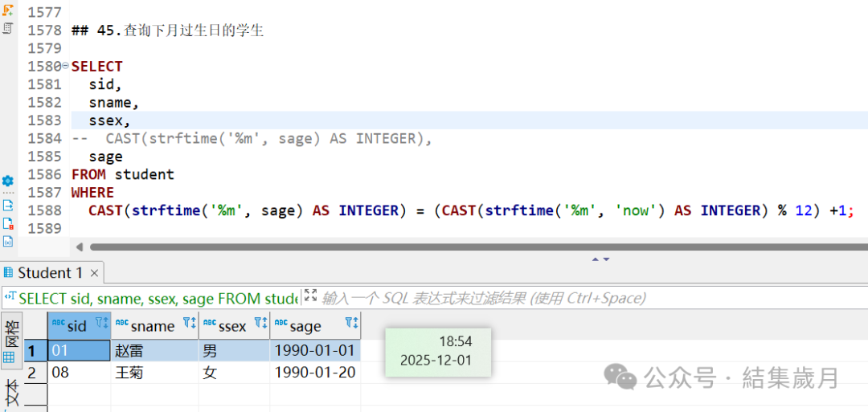Click the cell 赵雷
Screen dimensions: 868x412
[x=155, y=351]
